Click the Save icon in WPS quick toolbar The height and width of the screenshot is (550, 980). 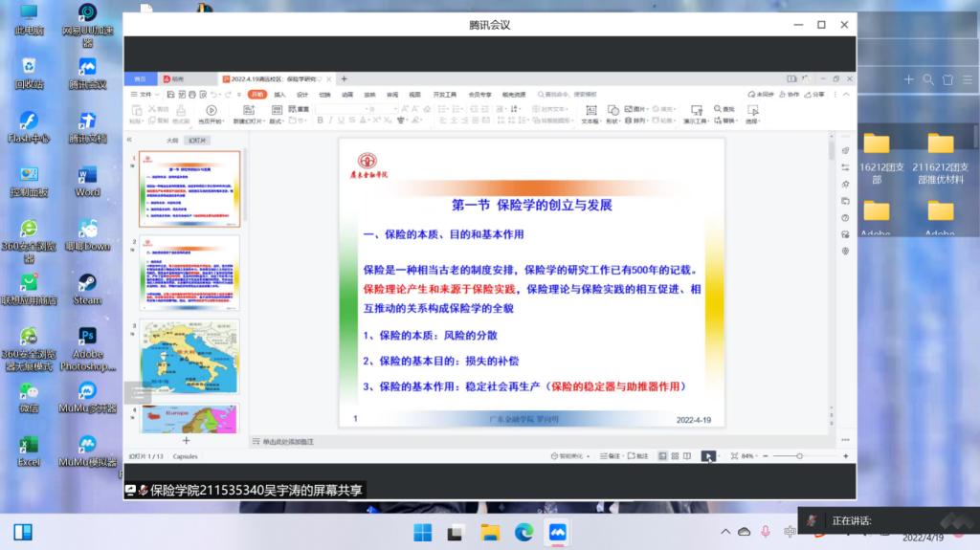pyautogui.click(x=170, y=95)
